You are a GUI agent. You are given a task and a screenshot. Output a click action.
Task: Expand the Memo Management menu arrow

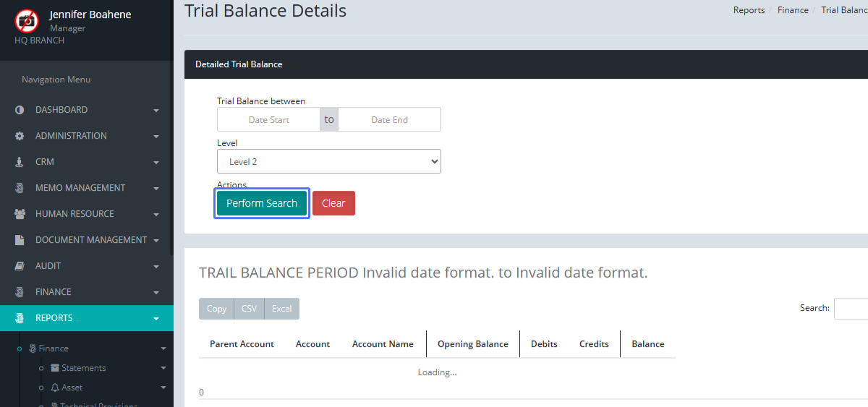coord(156,189)
